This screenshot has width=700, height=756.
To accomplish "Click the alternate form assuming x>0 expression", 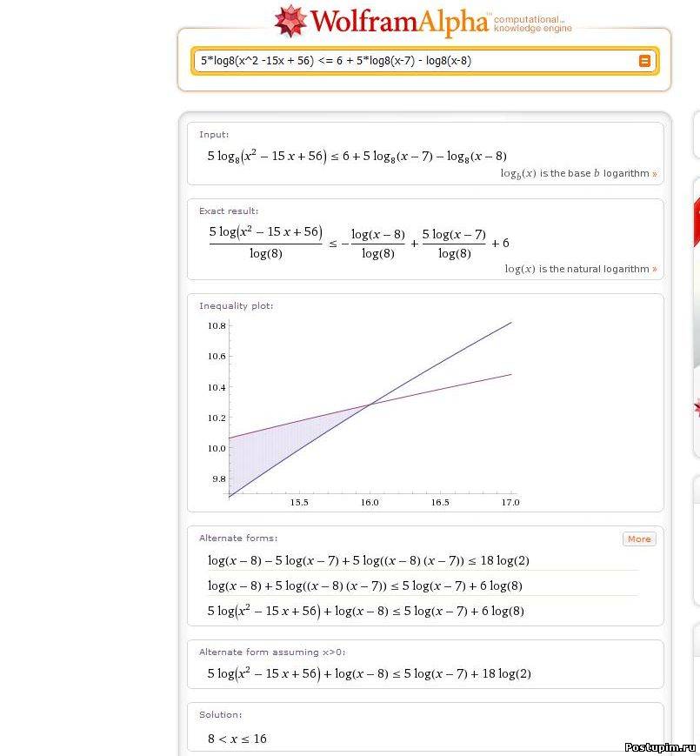I will tap(369, 673).
